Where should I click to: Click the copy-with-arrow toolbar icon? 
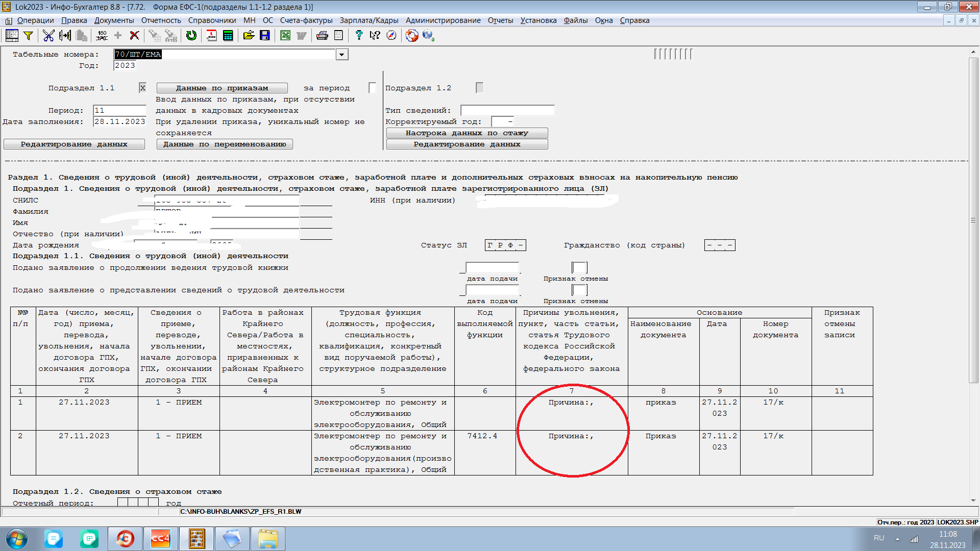tap(65, 35)
